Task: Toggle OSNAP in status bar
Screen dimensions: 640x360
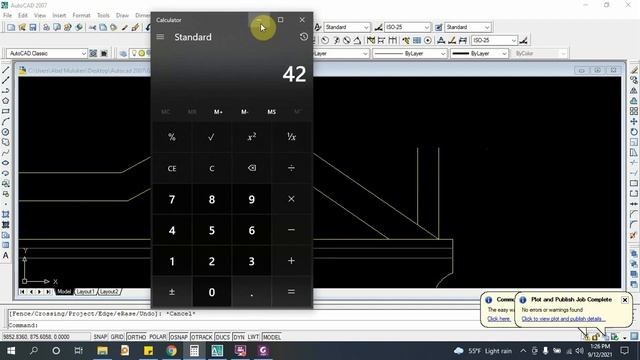Action: coord(179,337)
